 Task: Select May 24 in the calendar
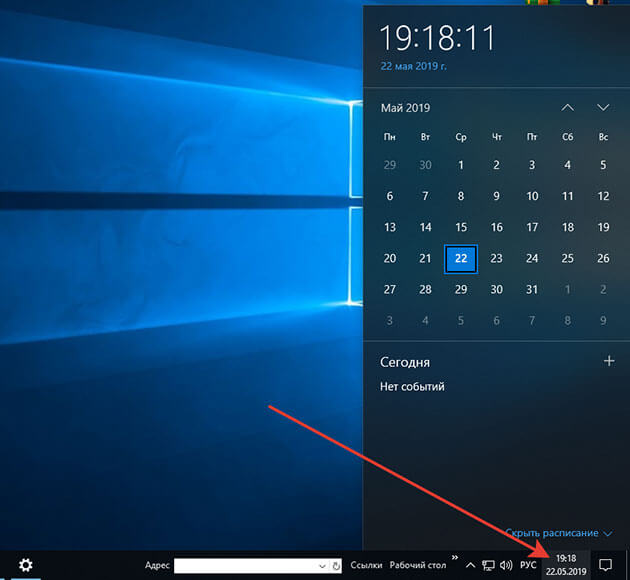(532, 258)
